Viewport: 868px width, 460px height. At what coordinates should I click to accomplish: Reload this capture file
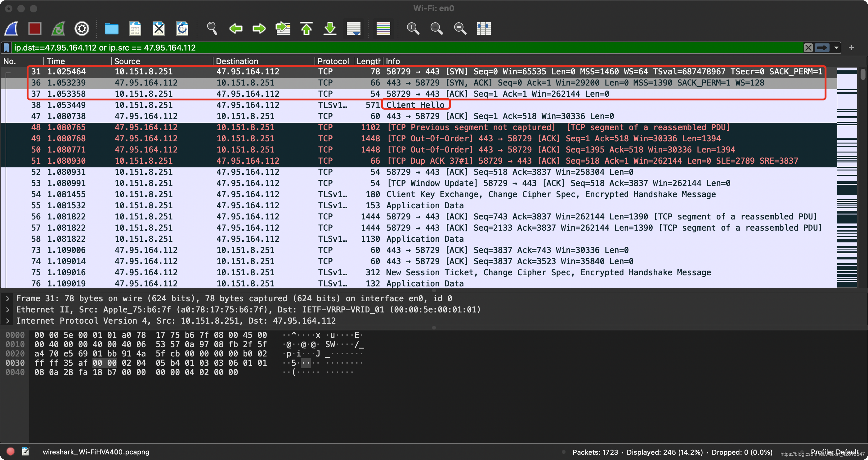point(182,29)
